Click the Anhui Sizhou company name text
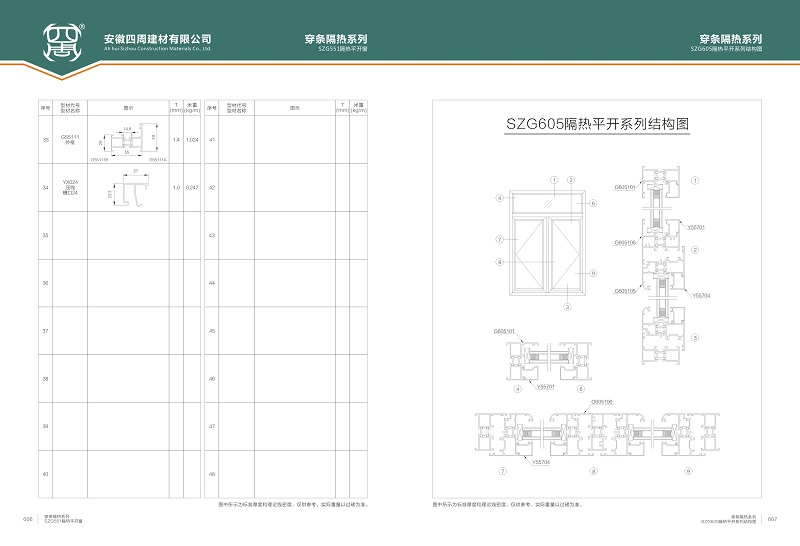 coord(157,39)
